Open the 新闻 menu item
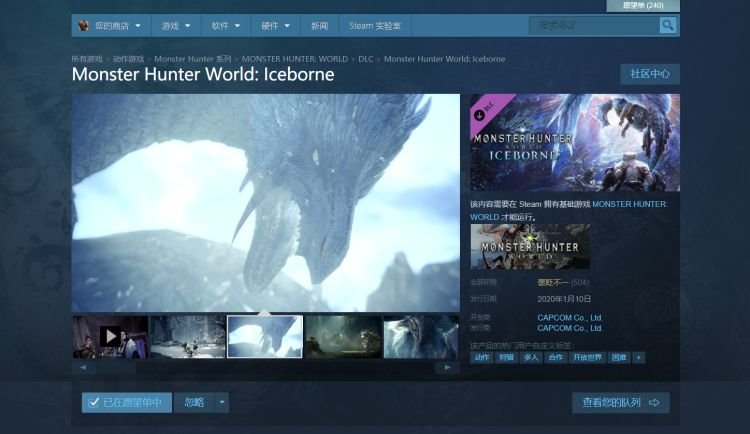 click(320, 26)
